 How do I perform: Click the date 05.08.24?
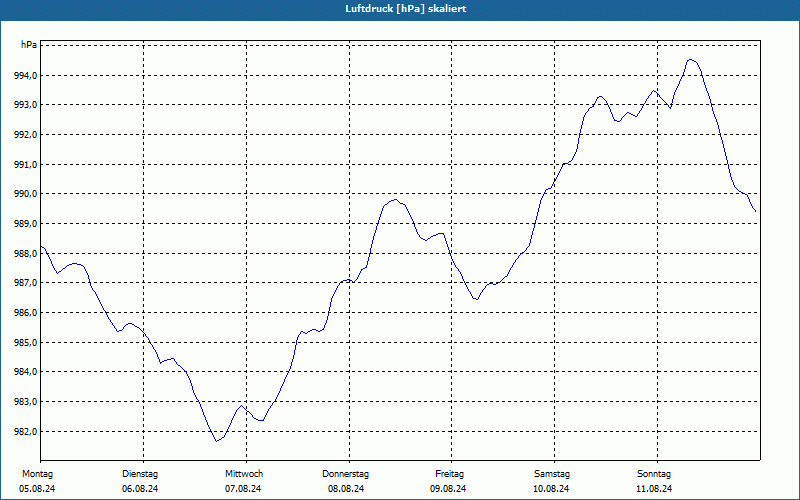point(37,489)
